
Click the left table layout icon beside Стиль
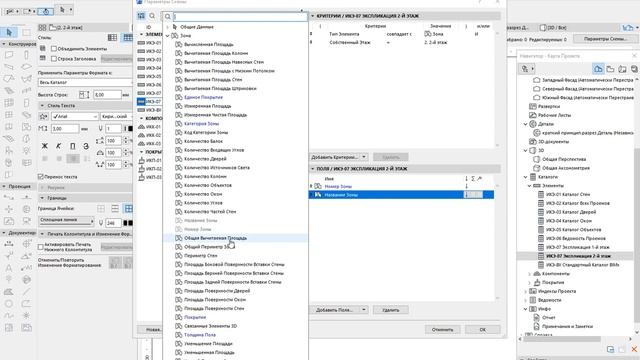113,38
